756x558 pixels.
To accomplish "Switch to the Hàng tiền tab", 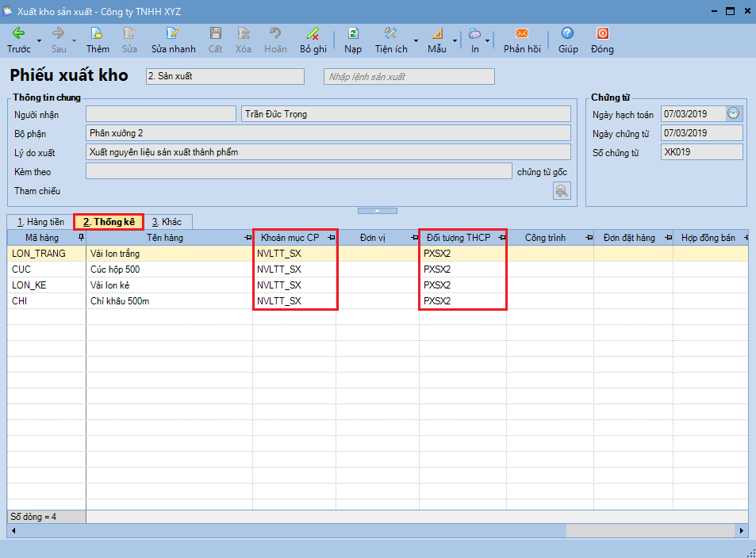I will (x=40, y=222).
